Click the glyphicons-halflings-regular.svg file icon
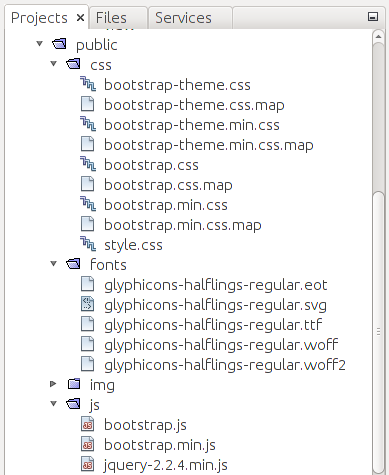The image size is (389, 475). 88,304
